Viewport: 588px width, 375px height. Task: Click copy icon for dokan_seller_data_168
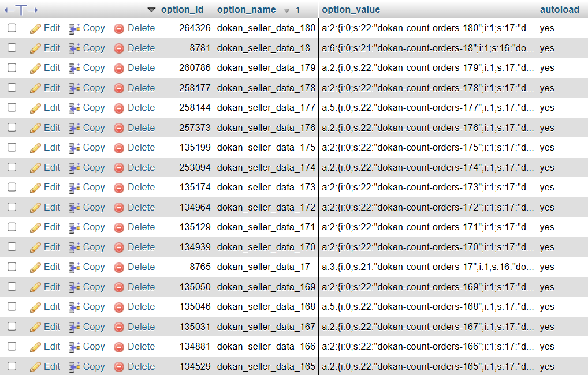point(75,307)
